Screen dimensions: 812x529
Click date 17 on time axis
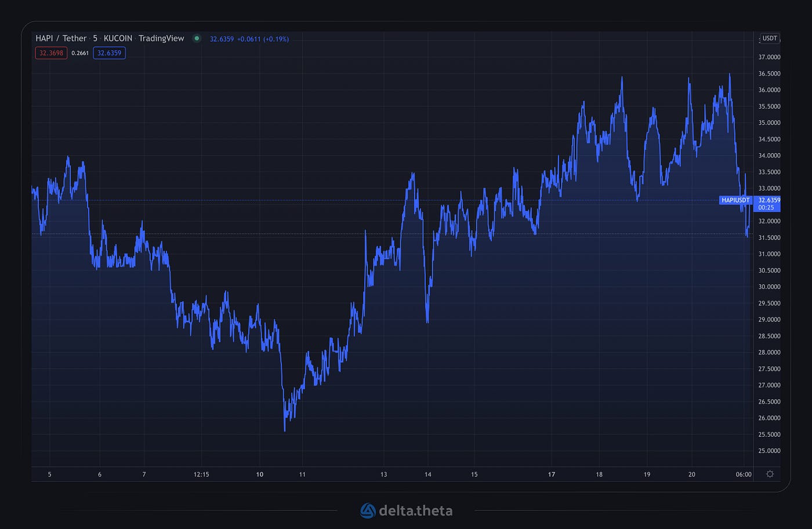tap(552, 474)
